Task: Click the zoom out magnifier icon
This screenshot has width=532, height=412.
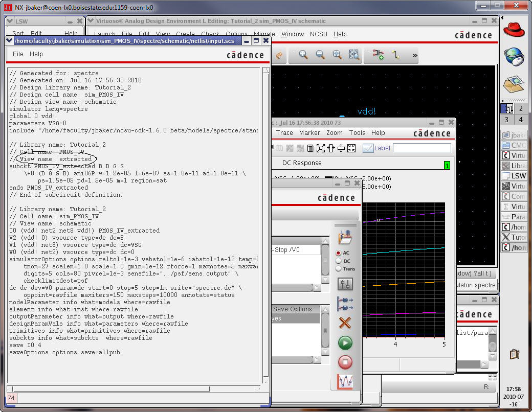Action: 320,55
